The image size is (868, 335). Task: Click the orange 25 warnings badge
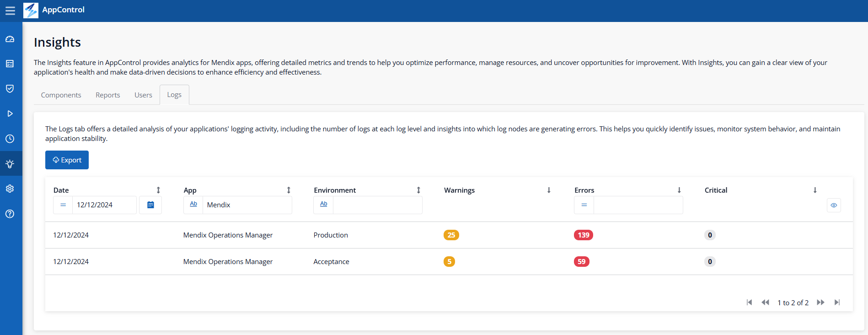coord(451,235)
